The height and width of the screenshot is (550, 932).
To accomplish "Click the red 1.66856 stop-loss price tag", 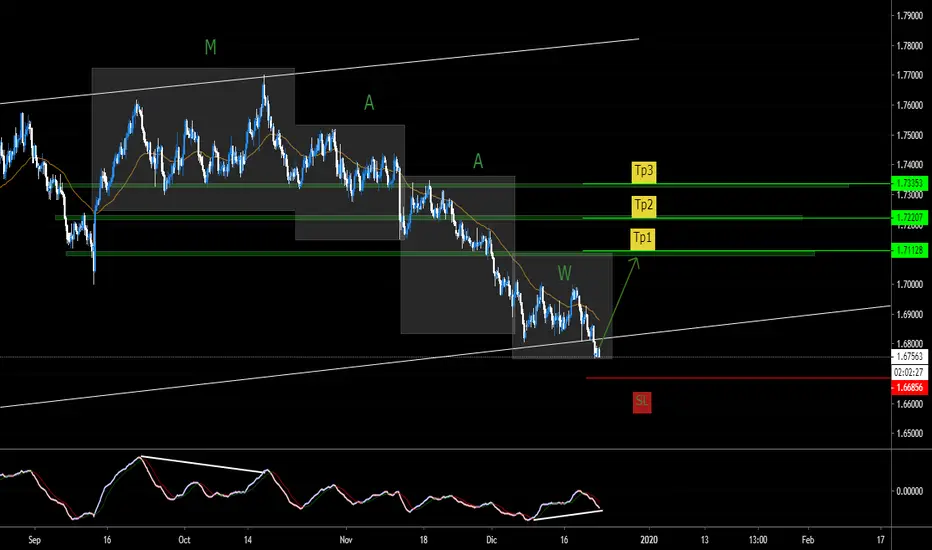I will click(x=909, y=387).
